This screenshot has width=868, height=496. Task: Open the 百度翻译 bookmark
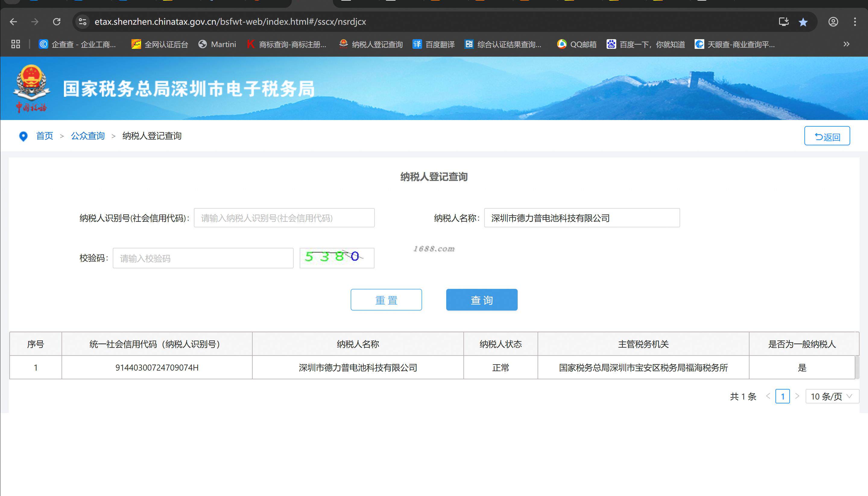[434, 44]
